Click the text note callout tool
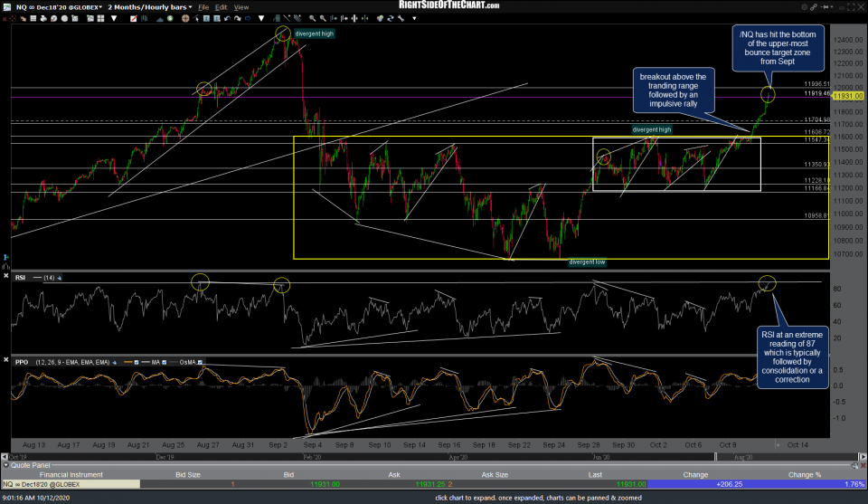This screenshot has height=504, width=868. [x=217, y=18]
